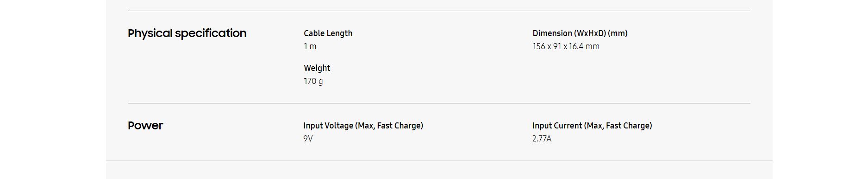Click the divider line above Power section
The image size is (868, 179).
[x=439, y=103]
